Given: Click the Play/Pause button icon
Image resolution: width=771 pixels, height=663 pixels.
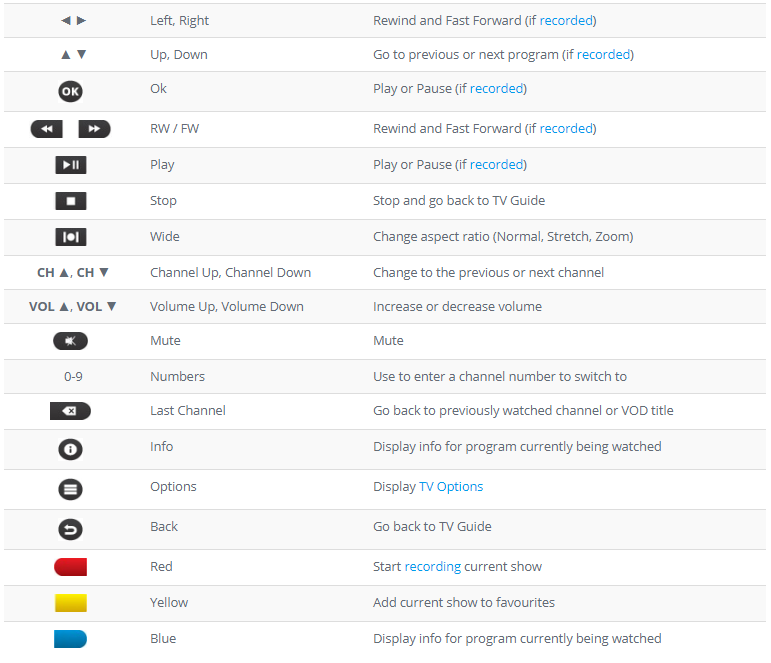Looking at the screenshot, I should [x=71, y=165].
